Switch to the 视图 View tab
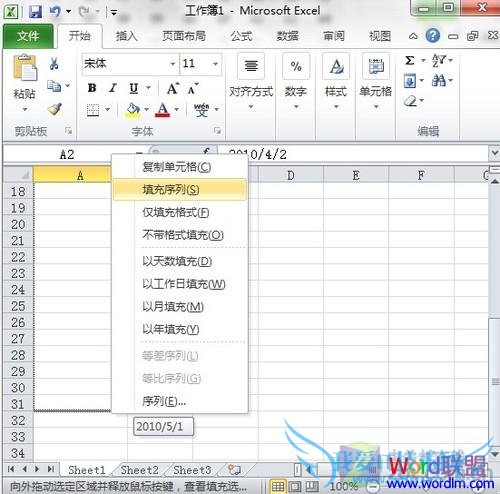Viewport: 500px width, 494px height. [x=380, y=36]
